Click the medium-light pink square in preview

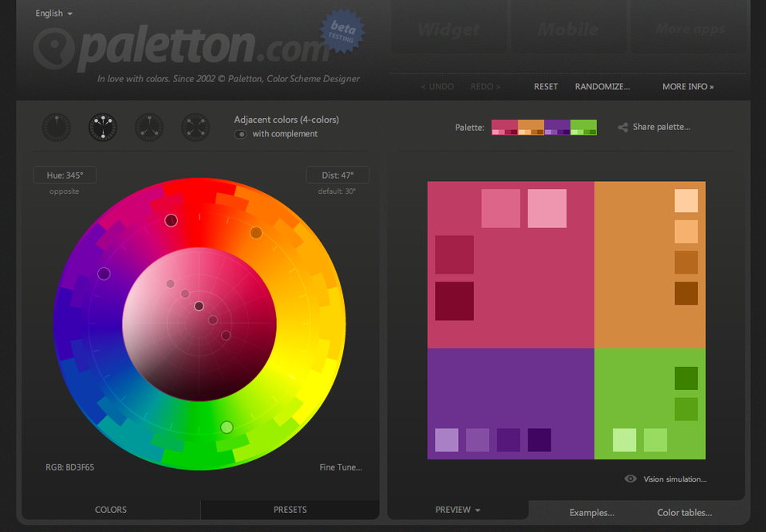coord(501,209)
